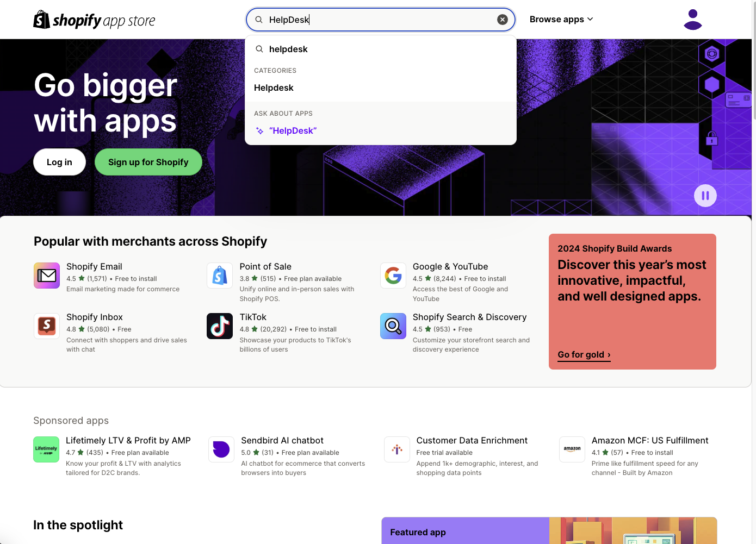
Task: Click the sparkle icon next to "HelpDesk" suggestion
Action: pos(260,130)
